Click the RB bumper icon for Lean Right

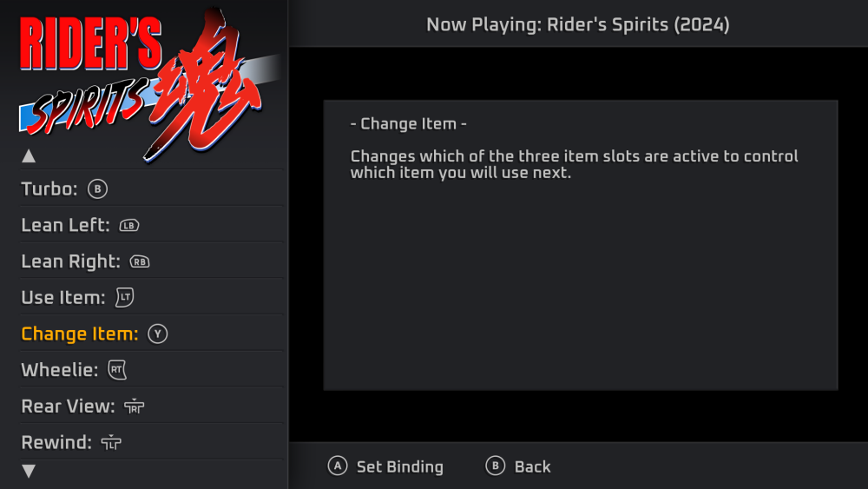pyautogui.click(x=139, y=261)
